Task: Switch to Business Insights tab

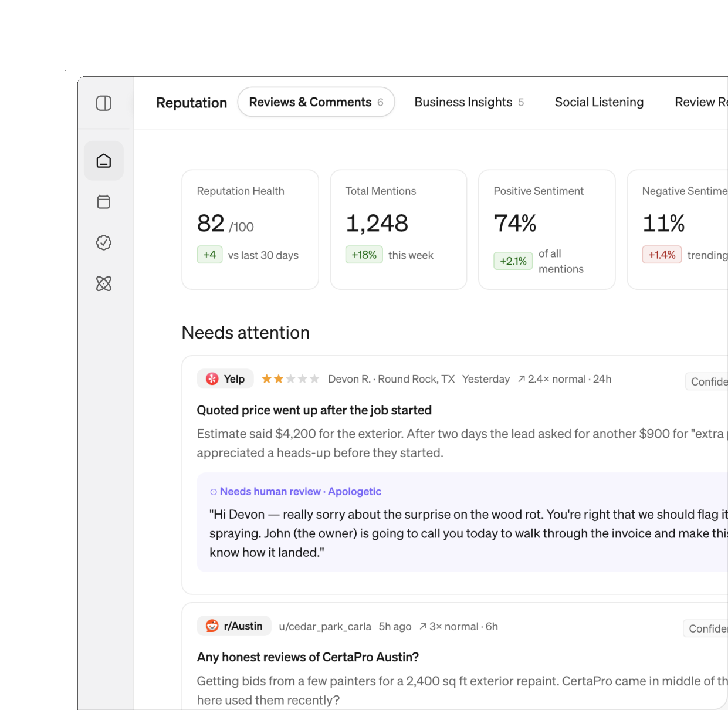Action: pos(469,102)
